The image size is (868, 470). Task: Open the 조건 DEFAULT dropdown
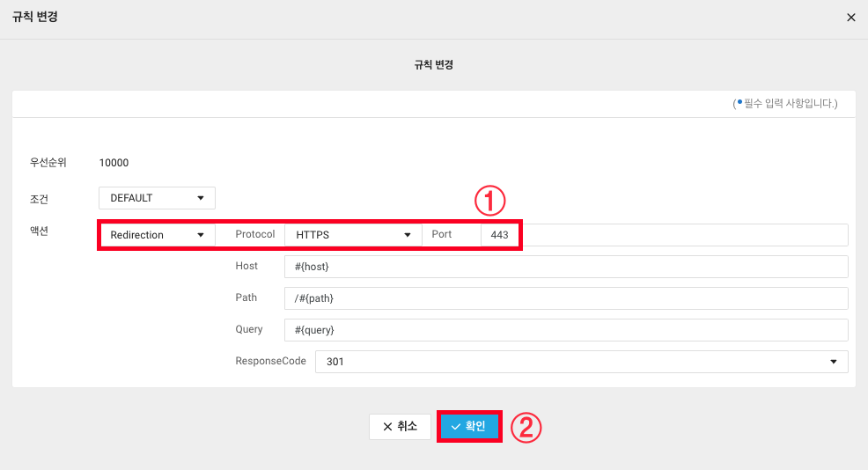tap(157, 198)
